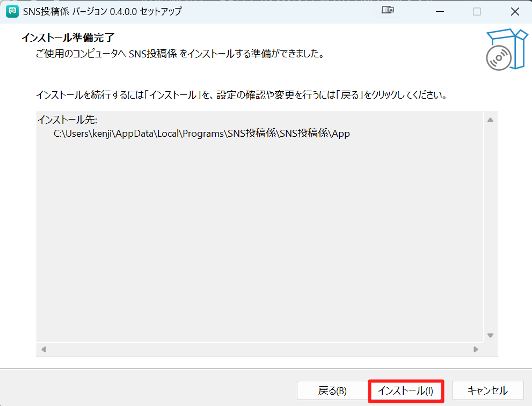Click the installer box and disc icon
532x406 pixels.
point(507,49)
